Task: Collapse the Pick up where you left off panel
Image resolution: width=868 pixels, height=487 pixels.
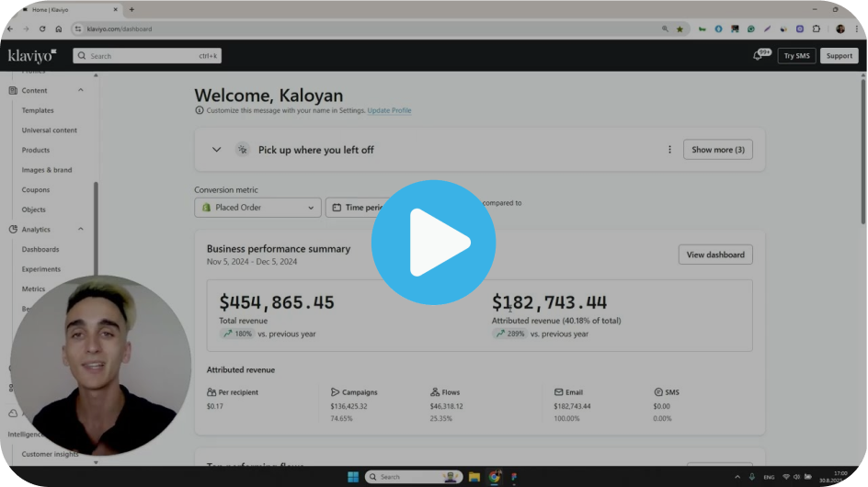Action: tap(217, 150)
